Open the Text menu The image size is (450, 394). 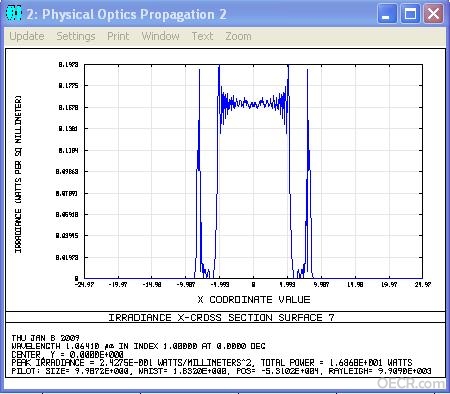(x=202, y=36)
